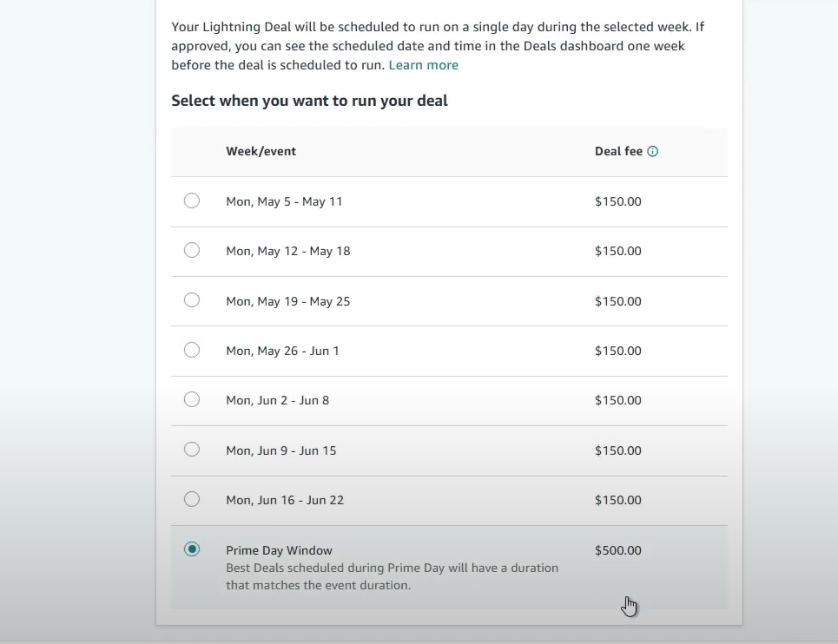This screenshot has height=644, width=838.
Task: Click the Mon, Jun 16 - Jun 22 label
Action: click(285, 500)
